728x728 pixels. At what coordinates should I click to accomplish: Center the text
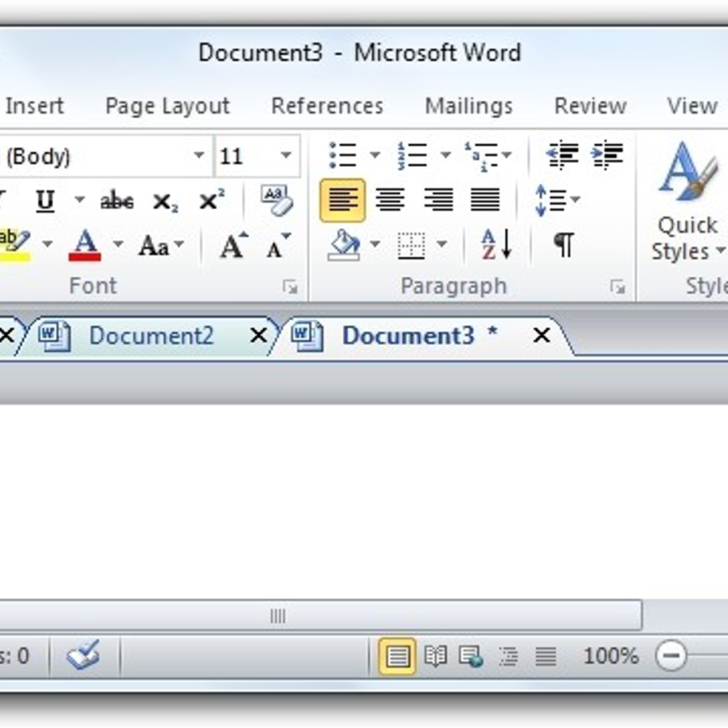coord(390,200)
